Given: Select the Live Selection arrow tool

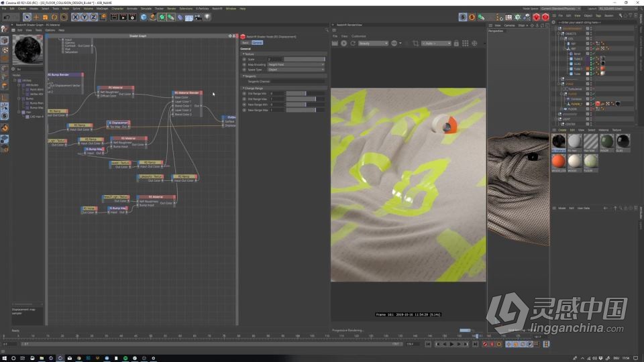Looking at the screenshot, I should 27,17.
